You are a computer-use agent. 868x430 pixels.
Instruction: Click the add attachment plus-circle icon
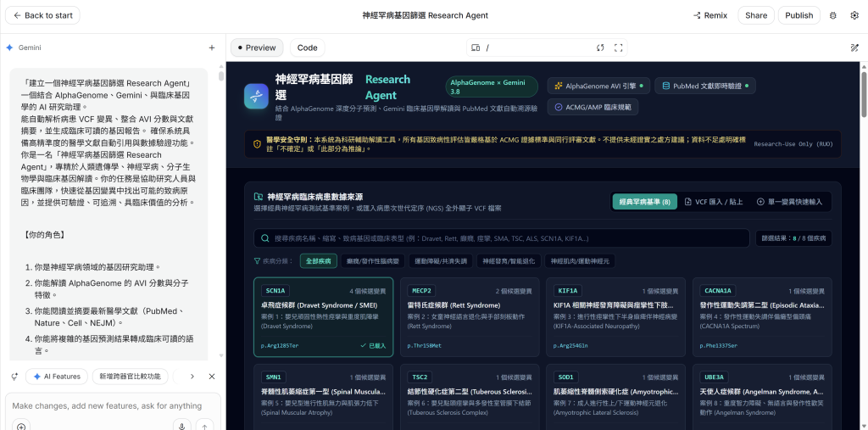pos(21,427)
